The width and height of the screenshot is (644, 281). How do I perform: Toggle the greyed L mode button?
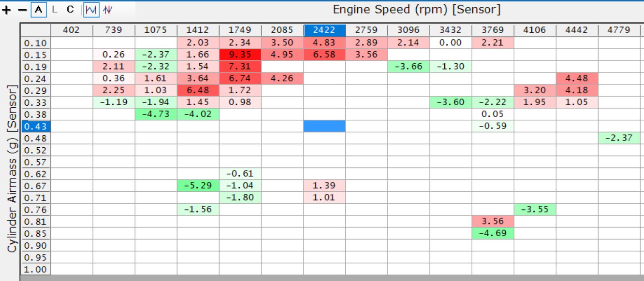tap(55, 10)
